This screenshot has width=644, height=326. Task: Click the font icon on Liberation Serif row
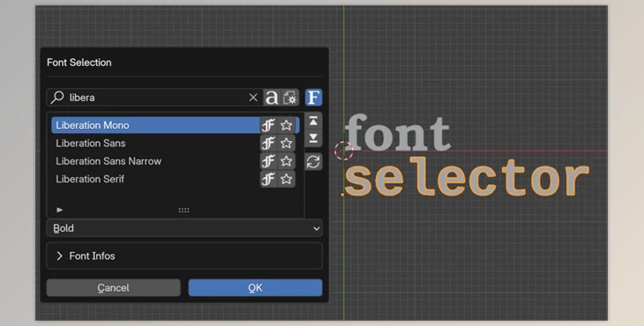pyautogui.click(x=268, y=179)
